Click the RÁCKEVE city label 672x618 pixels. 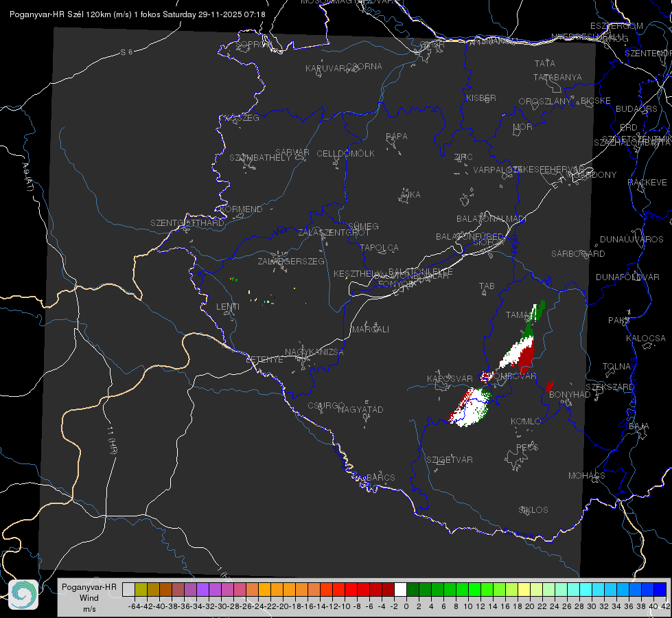pyautogui.click(x=647, y=182)
